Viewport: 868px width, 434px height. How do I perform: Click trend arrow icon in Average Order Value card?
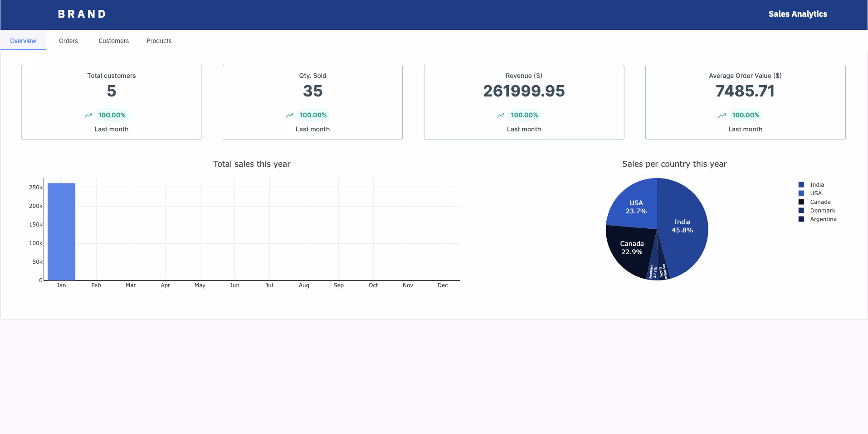[722, 116]
